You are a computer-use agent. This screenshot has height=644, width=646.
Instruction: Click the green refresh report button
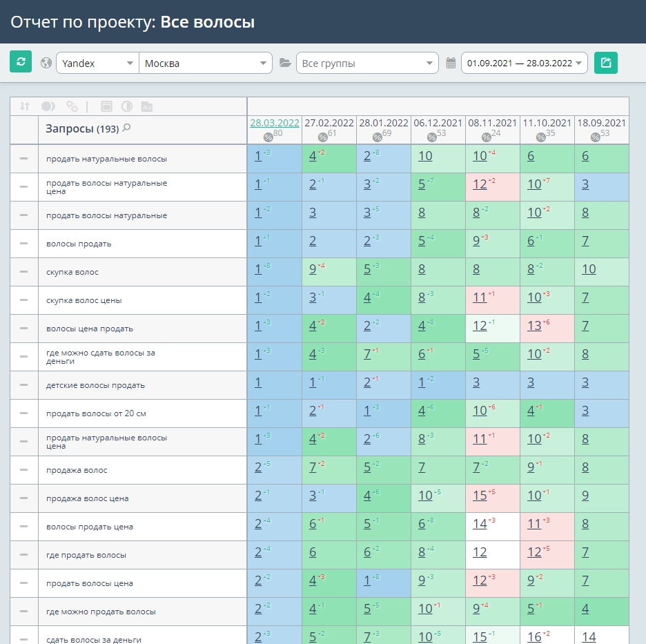(21, 62)
